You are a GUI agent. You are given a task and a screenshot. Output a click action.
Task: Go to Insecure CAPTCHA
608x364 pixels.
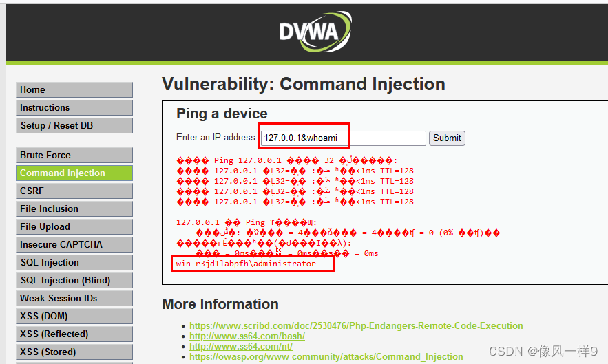click(x=74, y=245)
